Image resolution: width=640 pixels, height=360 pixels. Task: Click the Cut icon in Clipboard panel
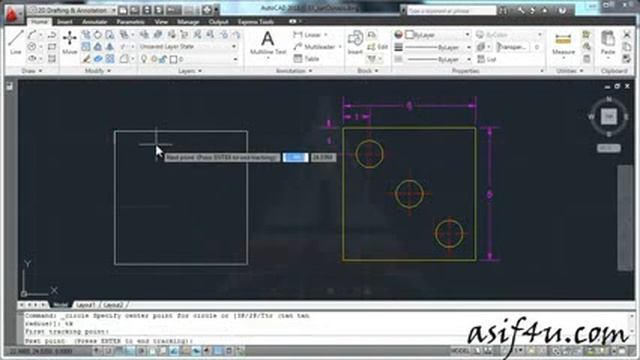tap(627, 35)
